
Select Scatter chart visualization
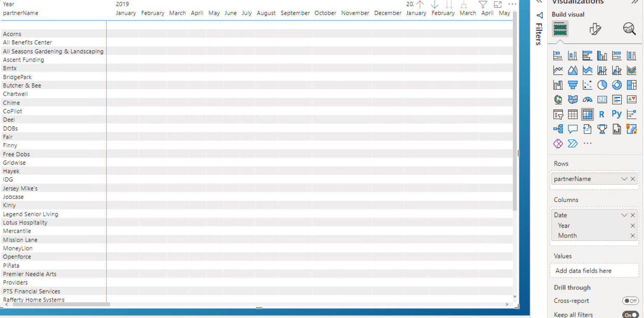click(x=587, y=85)
